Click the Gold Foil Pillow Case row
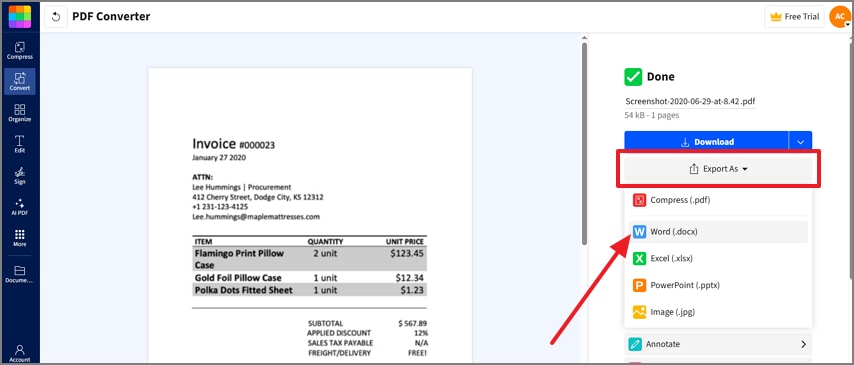This screenshot has width=854, height=365. click(309, 278)
